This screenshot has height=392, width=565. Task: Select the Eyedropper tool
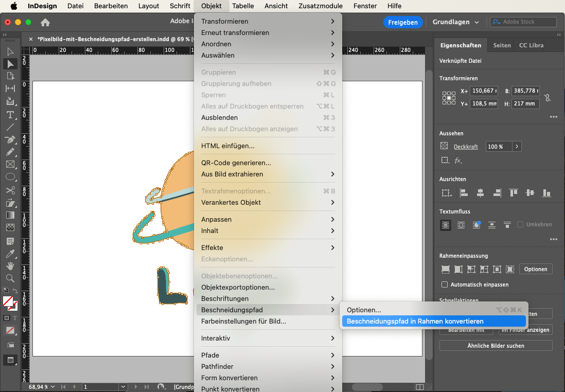pos(10,254)
